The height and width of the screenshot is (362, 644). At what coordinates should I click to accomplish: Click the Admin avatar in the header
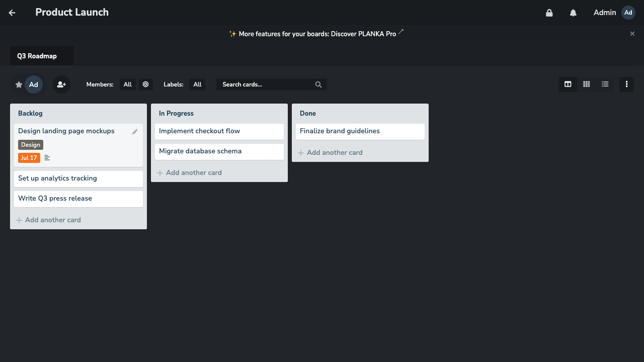tap(628, 13)
